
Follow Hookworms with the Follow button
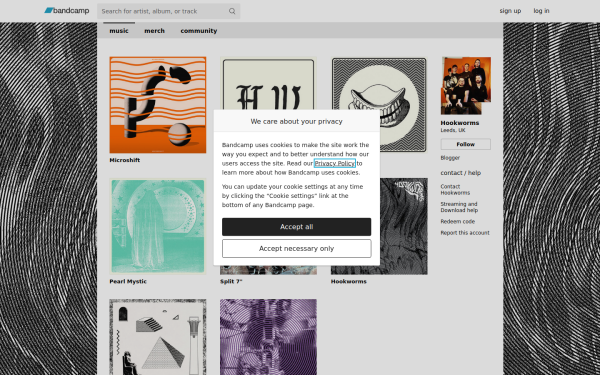466,144
